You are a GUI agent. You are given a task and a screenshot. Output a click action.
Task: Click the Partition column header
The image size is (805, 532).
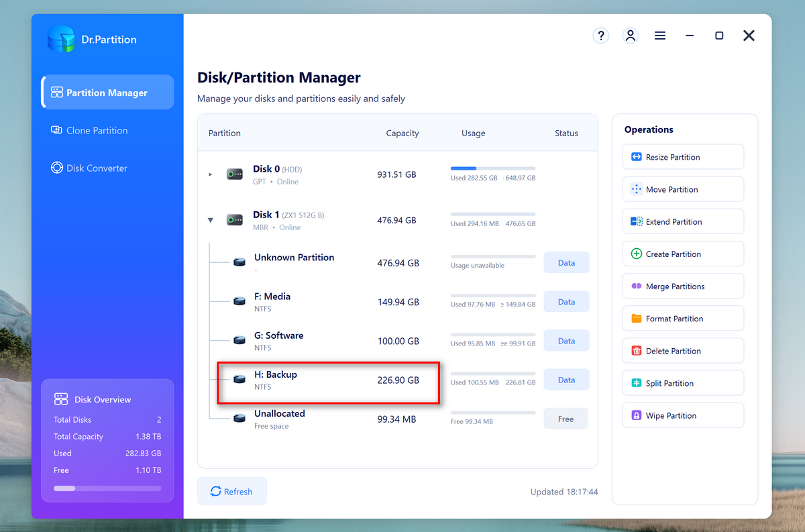[225, 133]
